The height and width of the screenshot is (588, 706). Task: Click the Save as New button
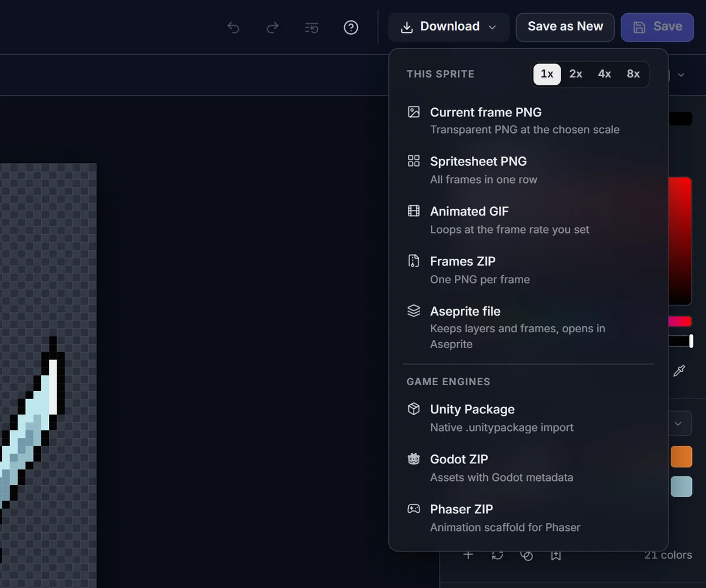point(565,27)
